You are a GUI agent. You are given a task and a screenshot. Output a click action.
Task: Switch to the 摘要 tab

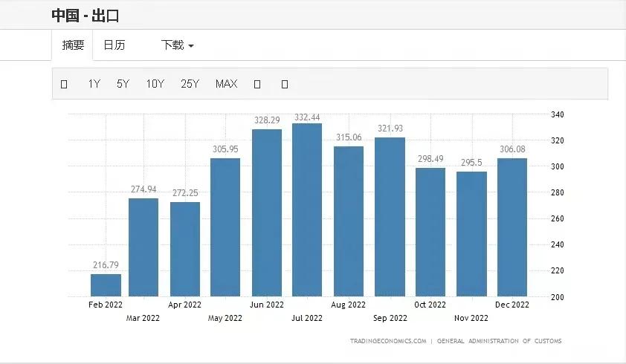(x=73, y=45)
